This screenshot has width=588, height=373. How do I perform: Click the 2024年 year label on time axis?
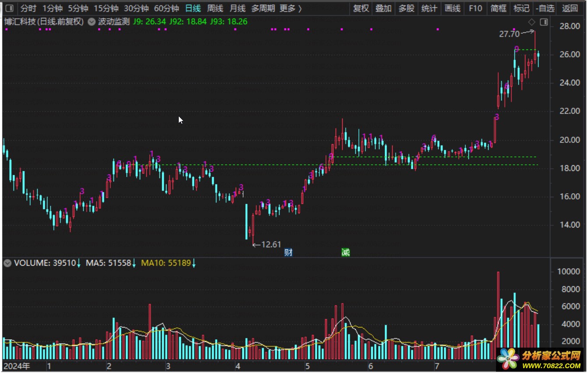[17, 366]
